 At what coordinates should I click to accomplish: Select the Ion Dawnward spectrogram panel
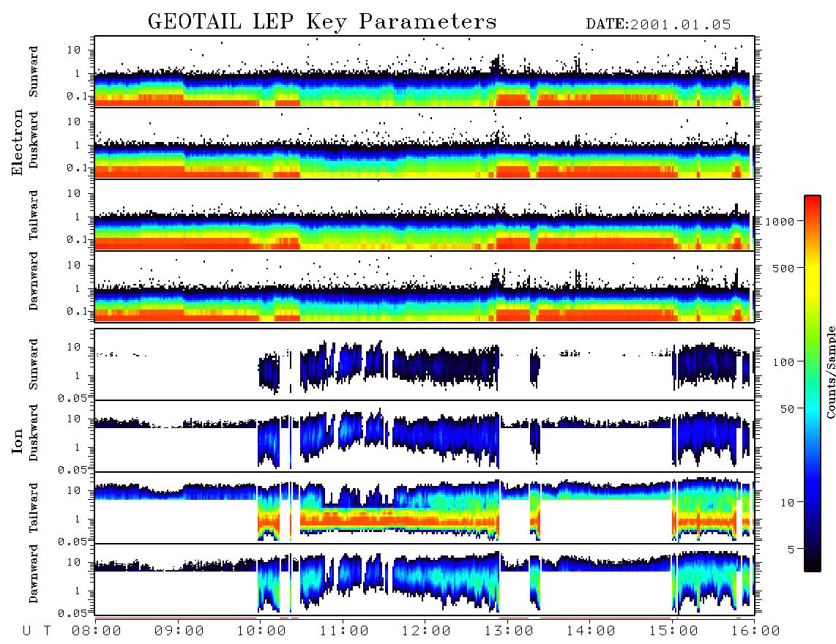pos(425,580)
